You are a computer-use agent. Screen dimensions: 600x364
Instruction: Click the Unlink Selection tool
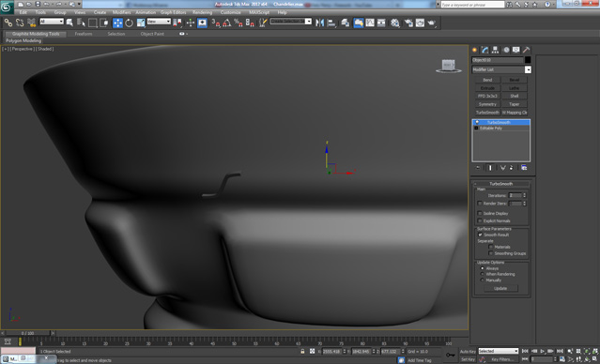click(20, 23)
